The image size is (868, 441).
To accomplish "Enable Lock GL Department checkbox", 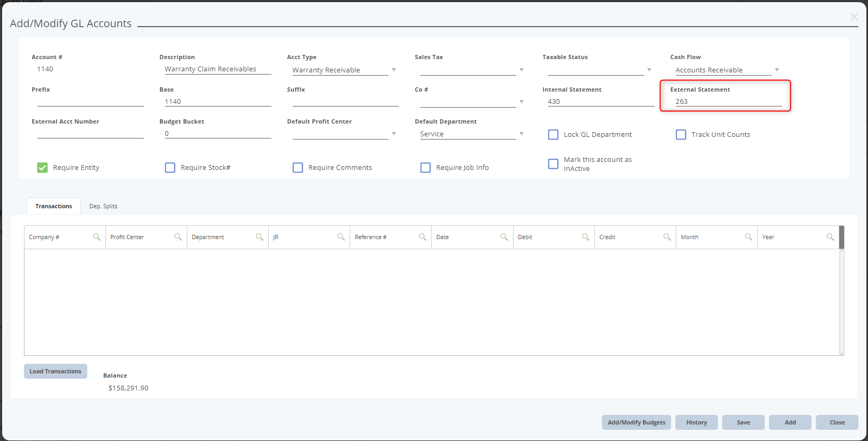I will pyautogui.click(x=553, y=135).
